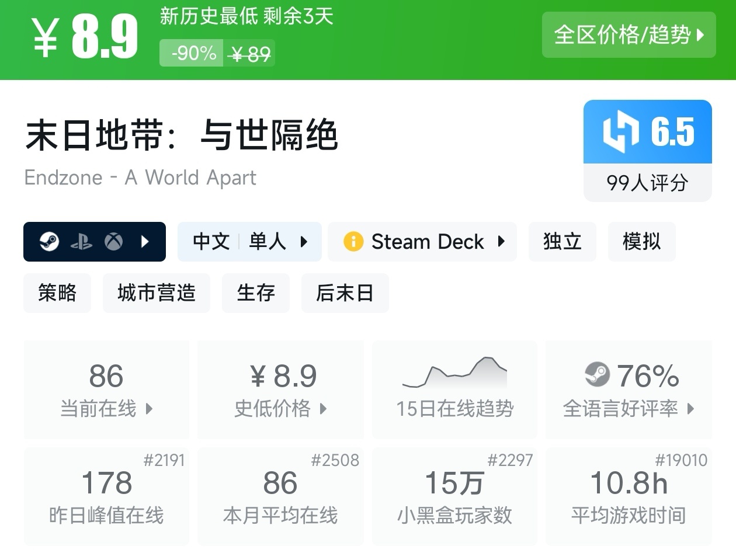Viewport: 736px width, 560px height.
Task: Click the Steam Deck yellow info icon
Action: click(x=353, y=241)
